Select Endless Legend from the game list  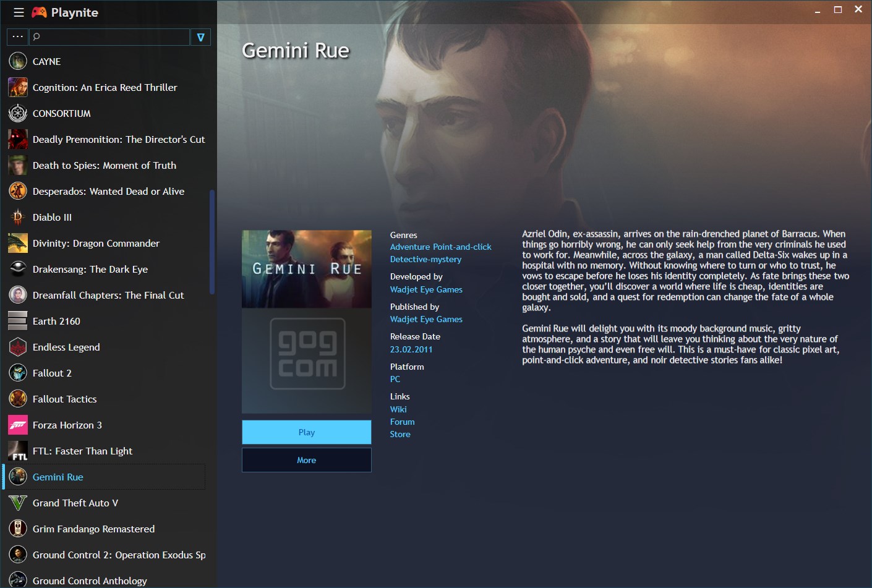click(x=66, y=347)
